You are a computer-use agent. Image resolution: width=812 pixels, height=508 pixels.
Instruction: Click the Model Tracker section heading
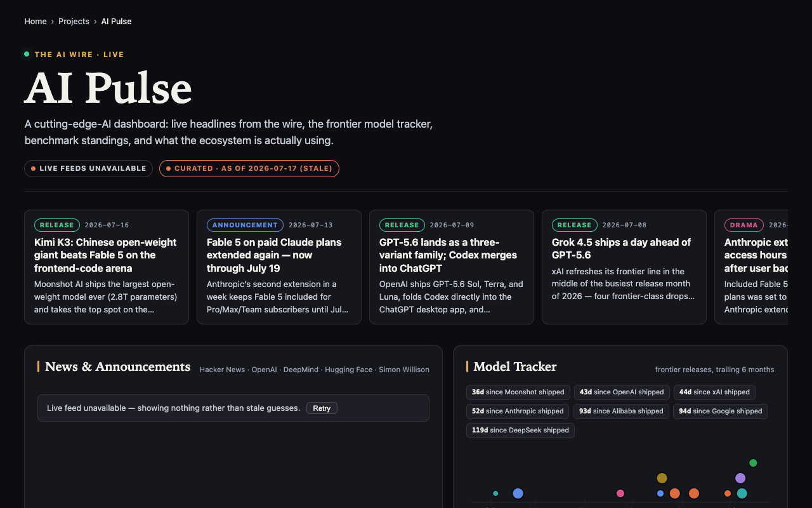point(515,366)
